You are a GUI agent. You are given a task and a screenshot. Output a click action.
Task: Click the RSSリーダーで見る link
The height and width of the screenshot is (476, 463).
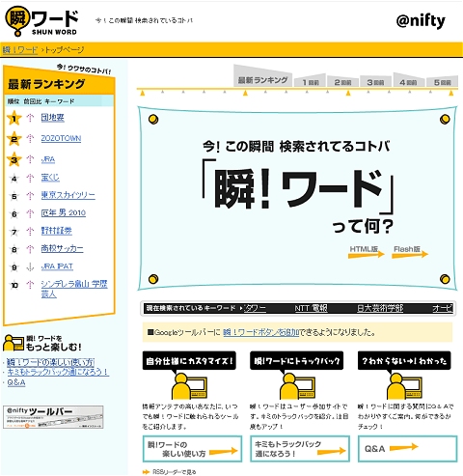tap(174, 472)
